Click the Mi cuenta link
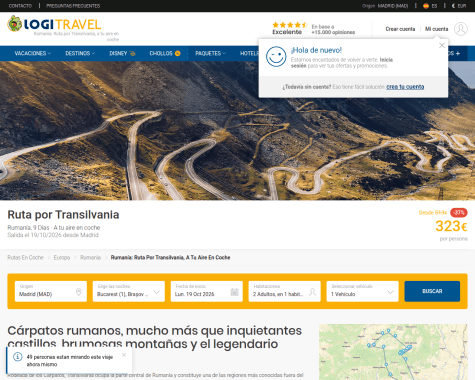Screen dimensions: 475x380 [436, 29]
